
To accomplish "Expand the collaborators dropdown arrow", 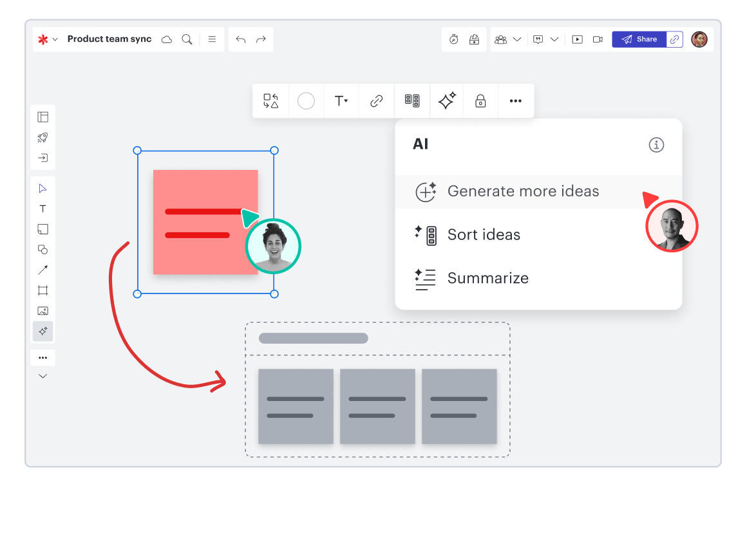I will (x=517, y=39).
